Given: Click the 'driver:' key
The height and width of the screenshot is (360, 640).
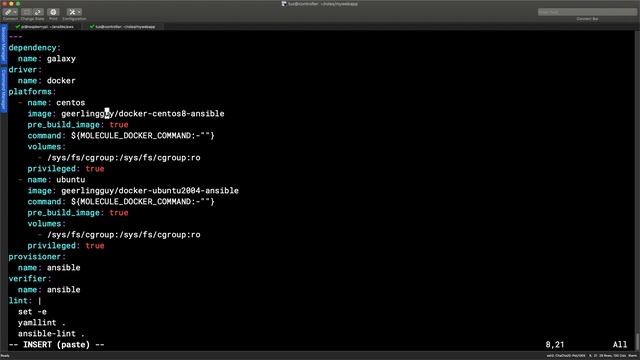Looking at the screenshot, I should pos(25,70).
